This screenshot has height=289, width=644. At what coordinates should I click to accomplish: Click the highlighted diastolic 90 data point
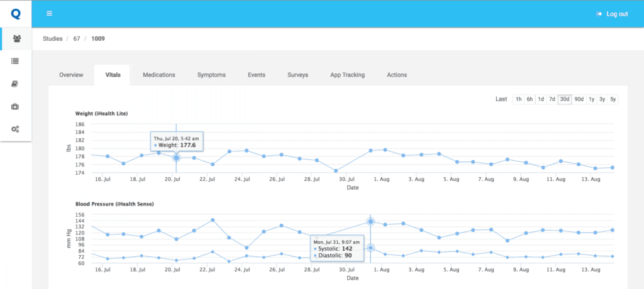[x=370, y=248]
